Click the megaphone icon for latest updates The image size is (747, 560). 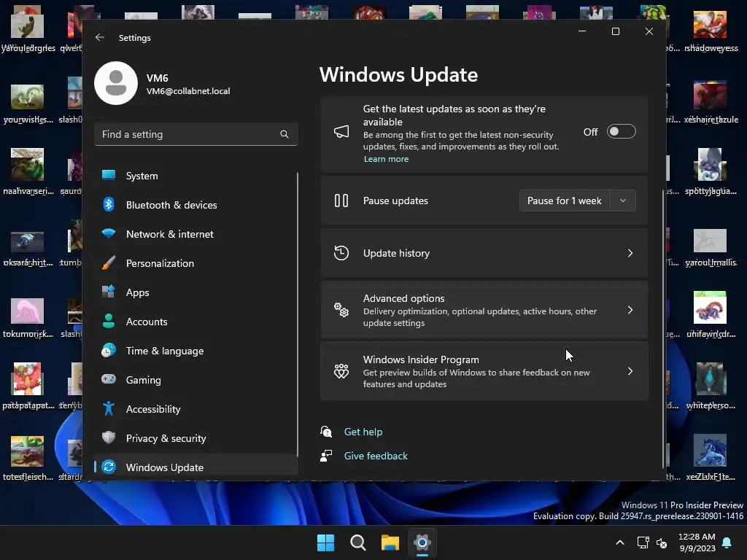click(x=341, y=132)
